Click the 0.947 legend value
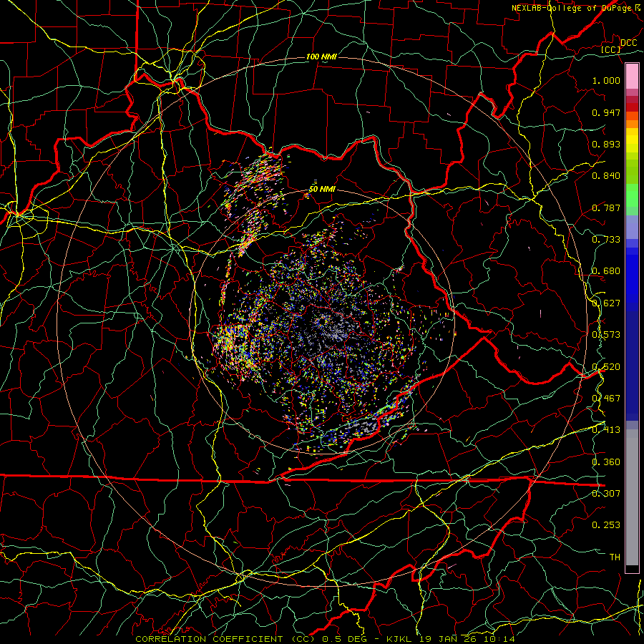Image resolution: width=644 pixels, height=644 pixels. click(x=606, y=112)
